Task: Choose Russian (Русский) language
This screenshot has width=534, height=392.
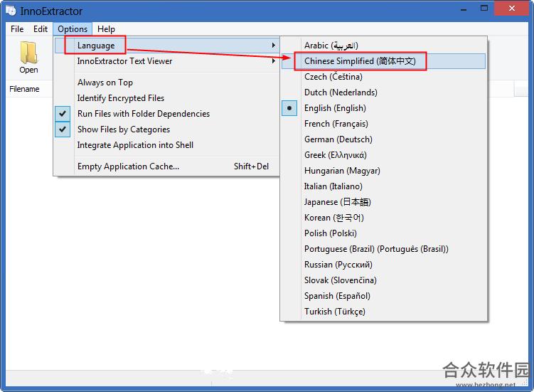Action: (x=383, y=265)
